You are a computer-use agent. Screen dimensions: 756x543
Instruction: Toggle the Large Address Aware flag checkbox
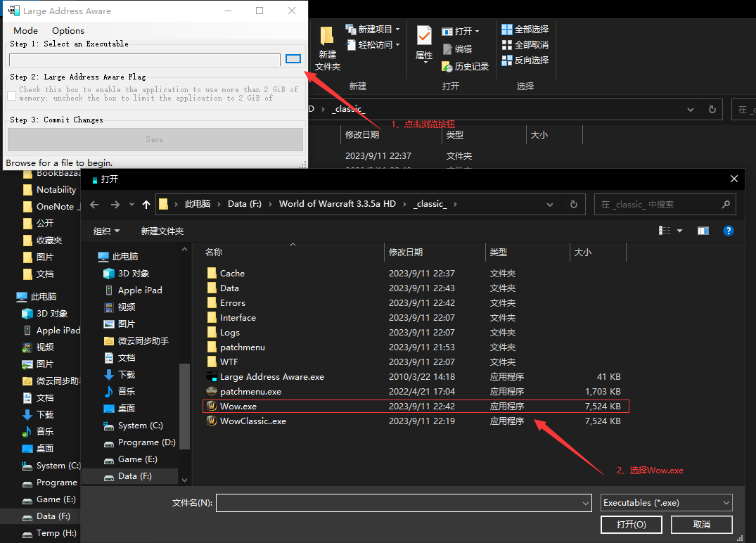12,96
